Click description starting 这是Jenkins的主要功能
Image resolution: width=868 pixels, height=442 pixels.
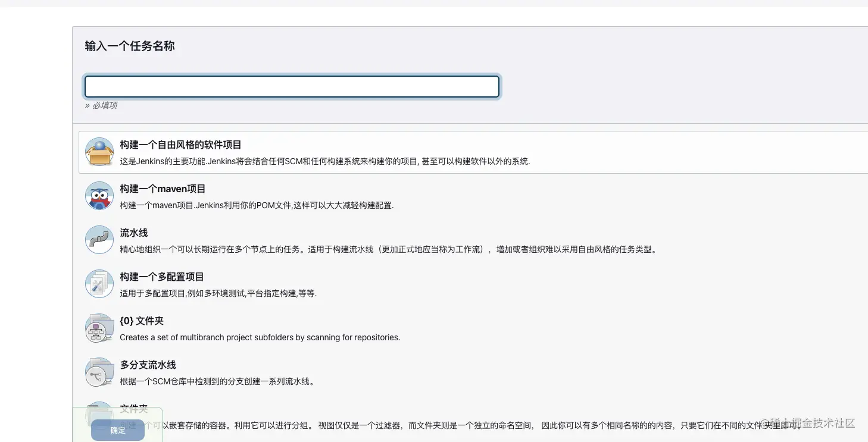pyautogui.click(x=324, y=161)
